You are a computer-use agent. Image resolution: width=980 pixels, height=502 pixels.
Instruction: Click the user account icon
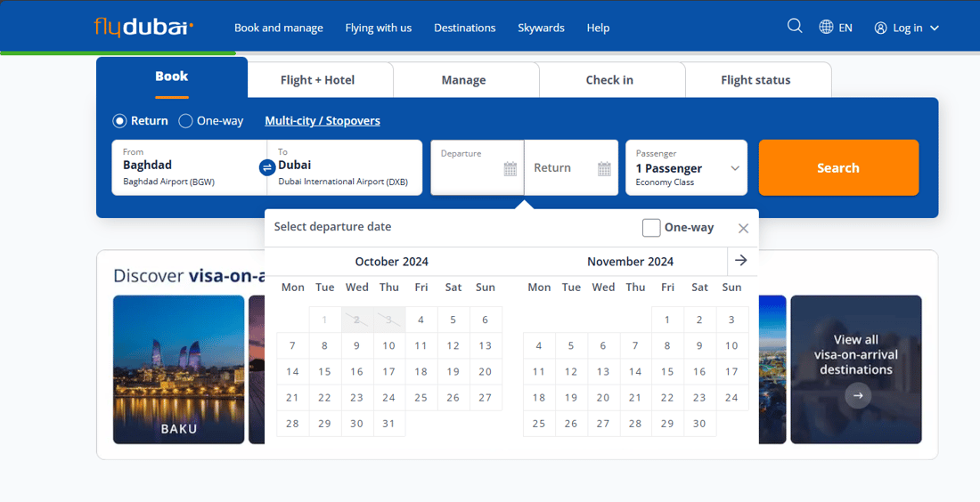(880, 28)
